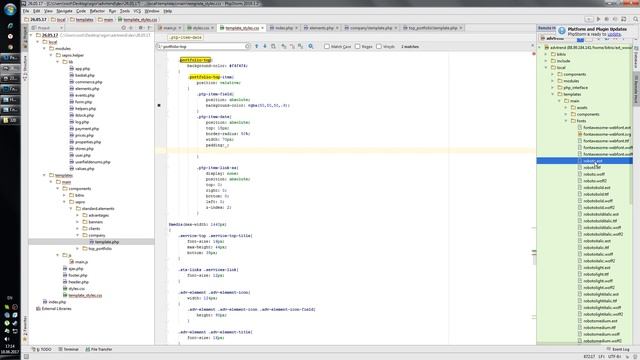Click the Search Everywhere magnifier icon

tap(636, 19)
